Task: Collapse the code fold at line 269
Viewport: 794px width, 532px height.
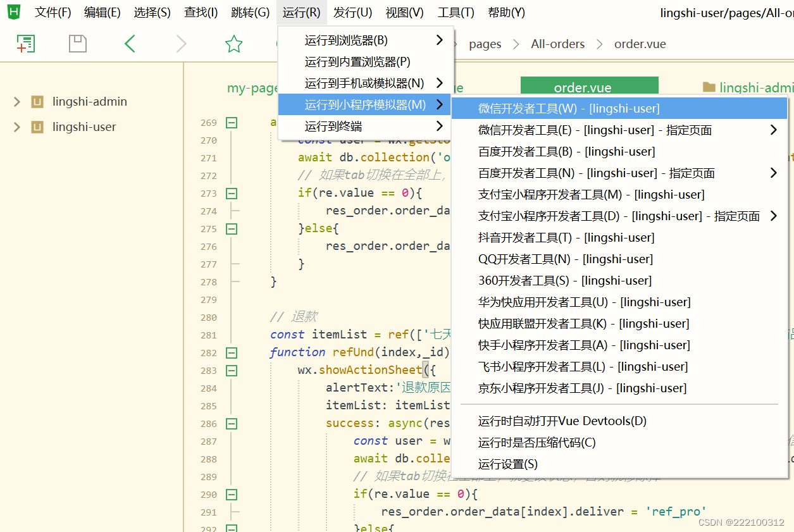Action: pyautogui.click(x=232, y=123)
